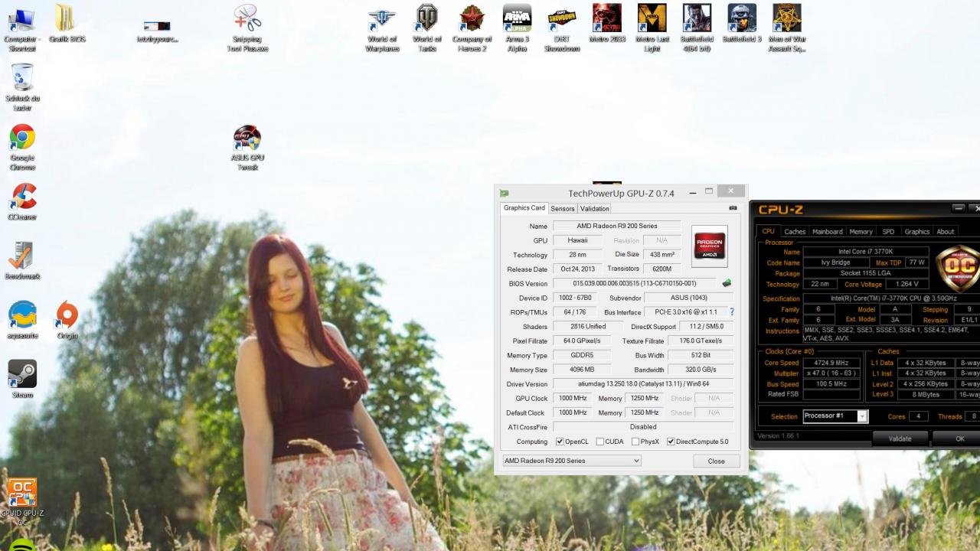Switch to GPU-Z Sensors tab
The image size is (980, 551).
[x=562, y=208]
